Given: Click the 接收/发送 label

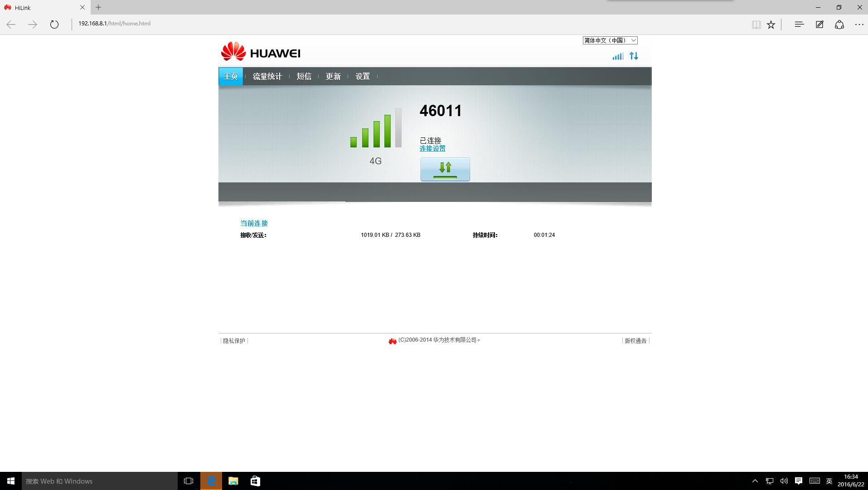Looking at the screenshot, I should click(253, 235).
